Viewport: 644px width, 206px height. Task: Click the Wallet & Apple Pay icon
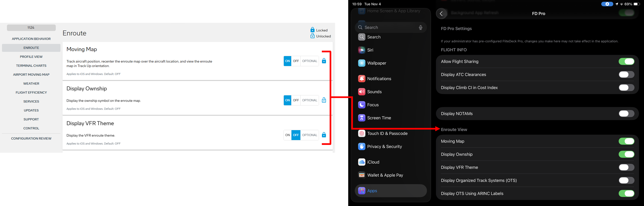pos(361,175)
